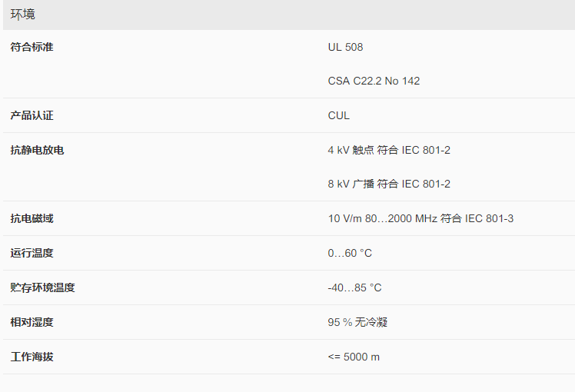Click the 环境 section header
The width and height of the screenshot is (575, 392).
click(23, 15)
